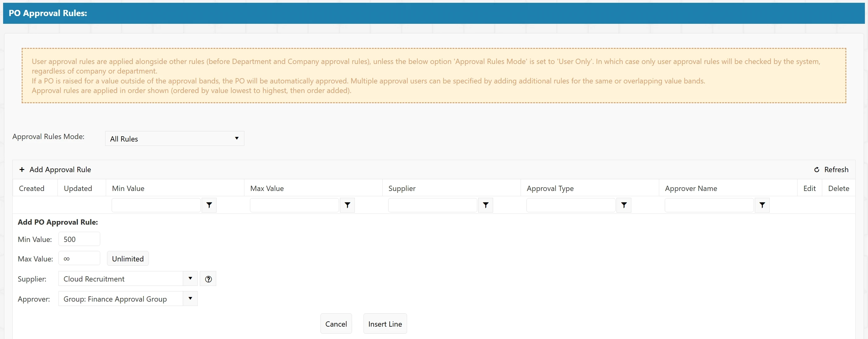Sort by the Created column header
This screenshot has height=339, width=868.
pyautogui.click(x=32, y=188)
